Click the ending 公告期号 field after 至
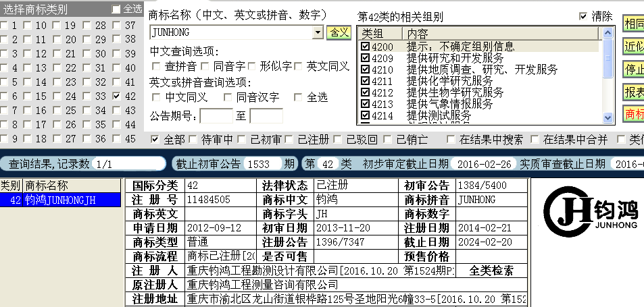Image resolution: width=644 pixels, height=307 pixels. pyautogui.click(x=266, y=116)
